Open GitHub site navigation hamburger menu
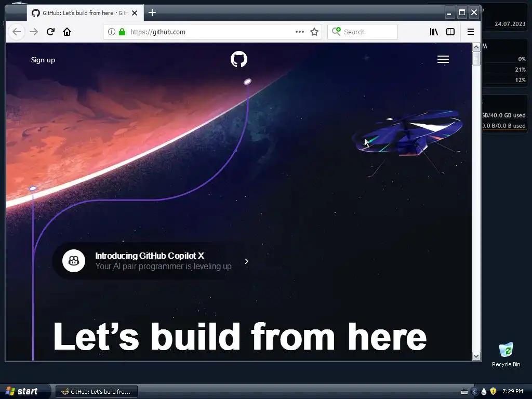Viewport: 532px width, 399px height. [x=443, y=59]
